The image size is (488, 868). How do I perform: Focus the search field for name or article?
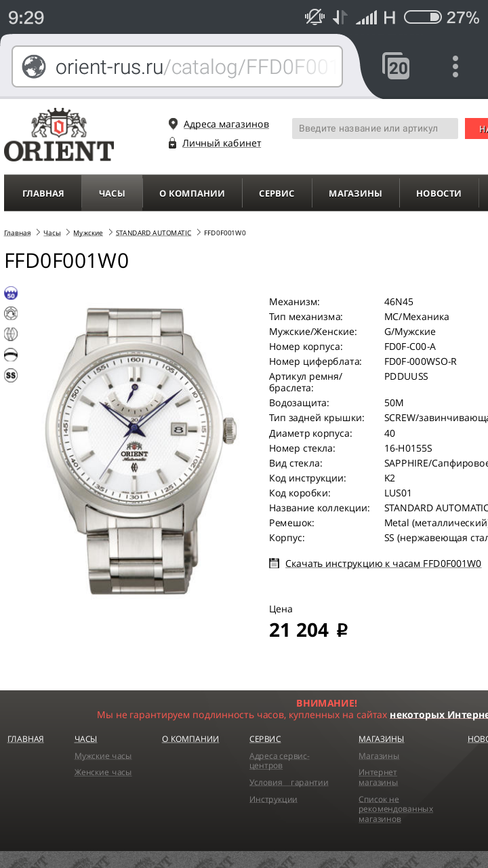375,128
